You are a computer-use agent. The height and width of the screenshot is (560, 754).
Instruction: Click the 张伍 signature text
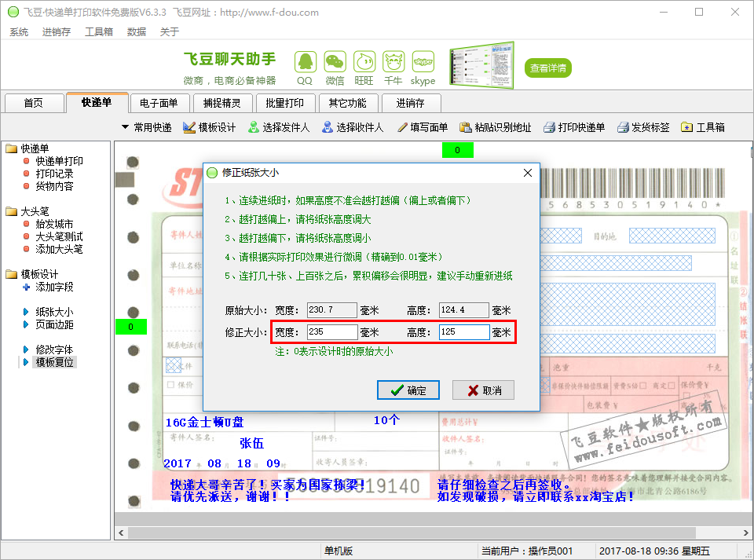pos(251,443)
